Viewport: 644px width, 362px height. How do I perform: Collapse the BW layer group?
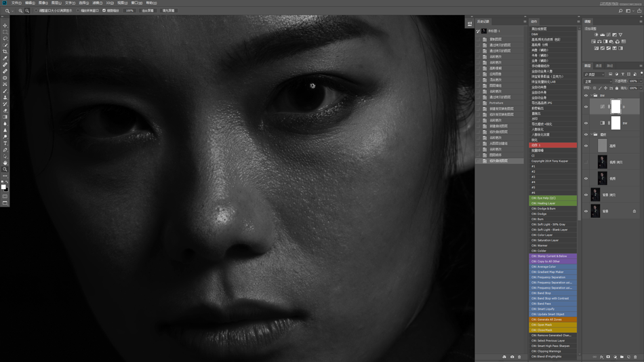pyautogui.click(x=591, y=96)
